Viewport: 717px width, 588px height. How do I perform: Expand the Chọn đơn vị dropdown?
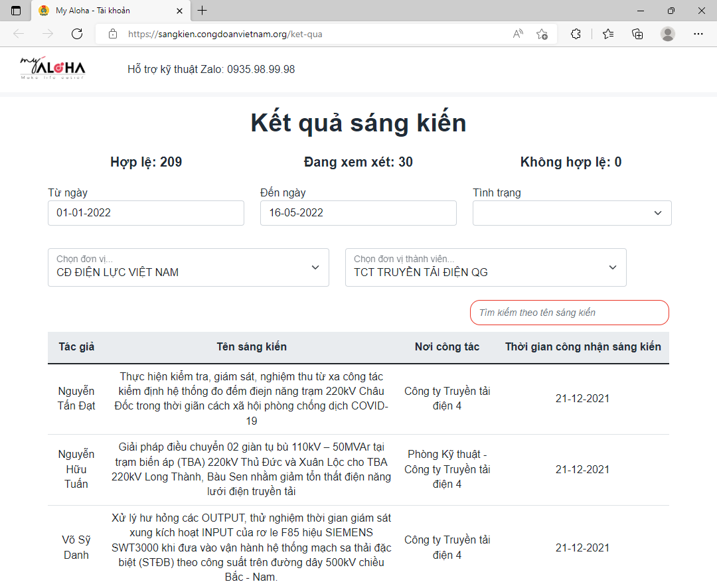coord(189,267)
